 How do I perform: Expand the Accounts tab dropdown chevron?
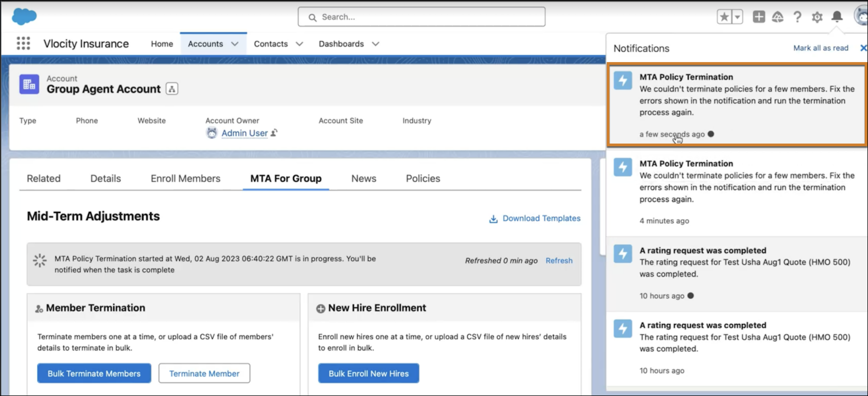[x=235, y=44]
